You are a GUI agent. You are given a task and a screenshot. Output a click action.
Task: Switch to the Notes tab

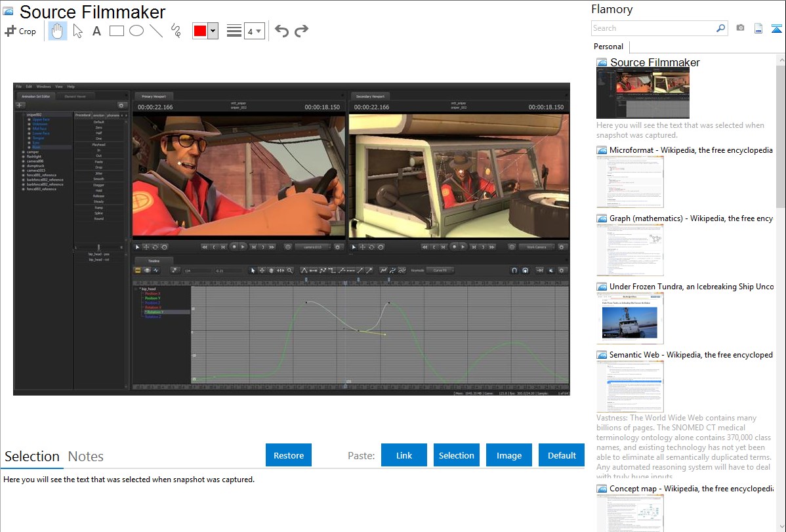tap(86, 457)
